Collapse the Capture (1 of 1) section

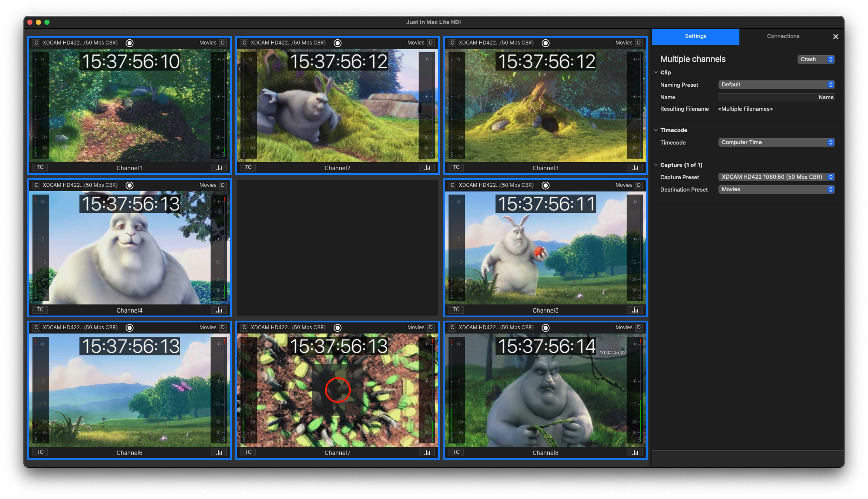(x=656, y=165)
